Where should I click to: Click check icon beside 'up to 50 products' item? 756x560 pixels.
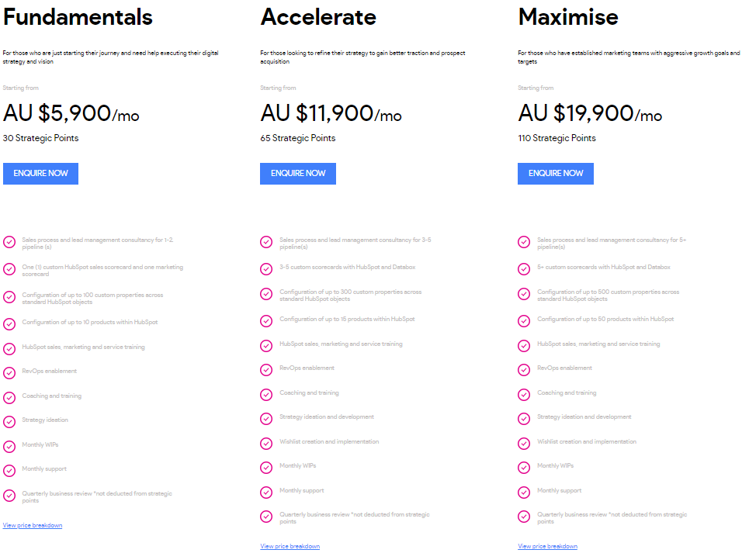tap(524, 321)
